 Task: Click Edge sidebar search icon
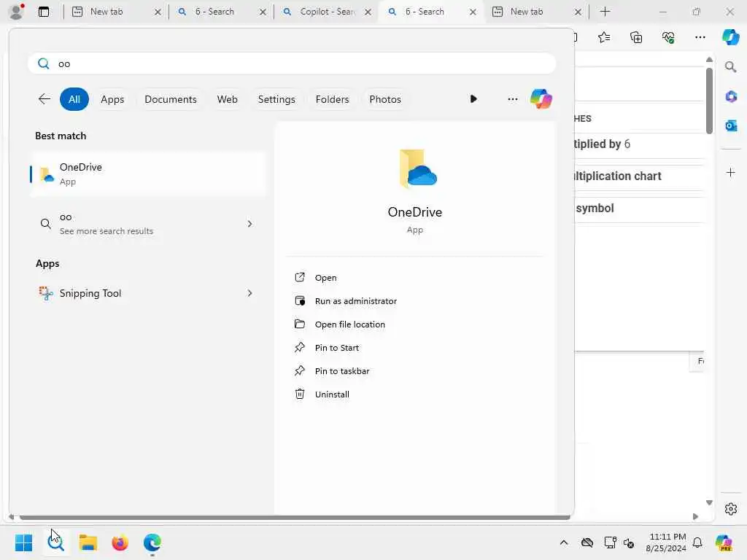point(730,67)
